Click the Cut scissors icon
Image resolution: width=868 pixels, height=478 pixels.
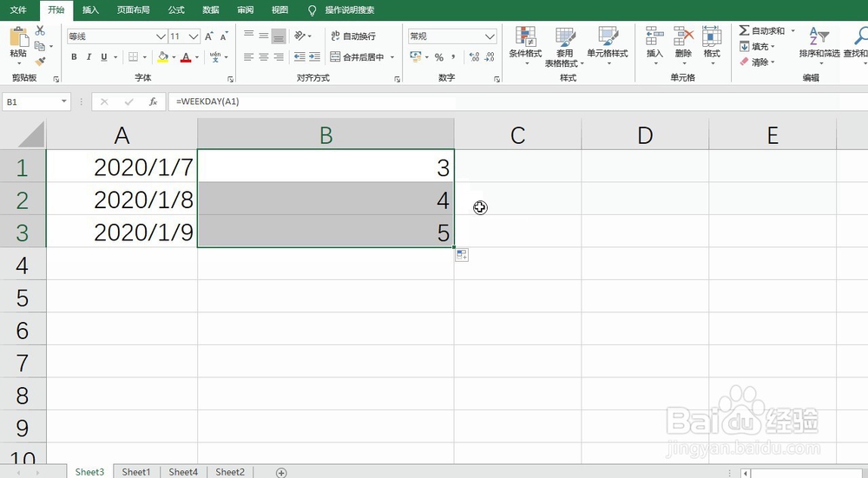(x=40, y=31)
